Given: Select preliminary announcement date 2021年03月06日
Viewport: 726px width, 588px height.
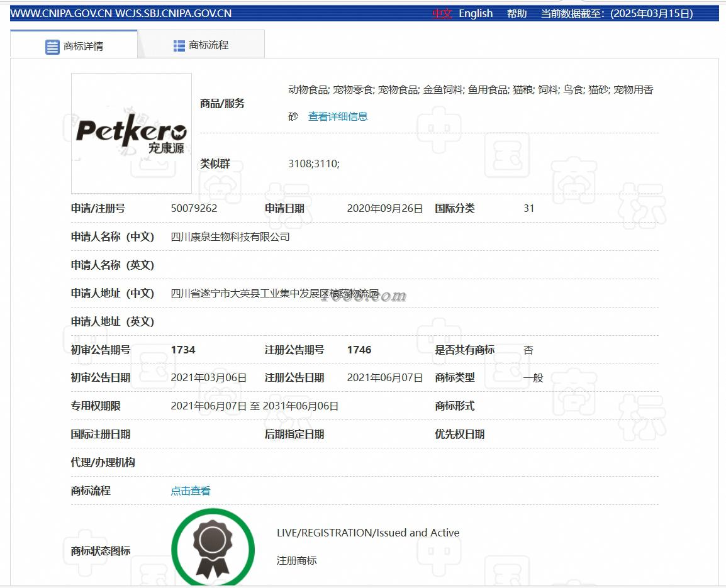Looking at the screenshot, I should pyautogui.click(x=209, y=378).
